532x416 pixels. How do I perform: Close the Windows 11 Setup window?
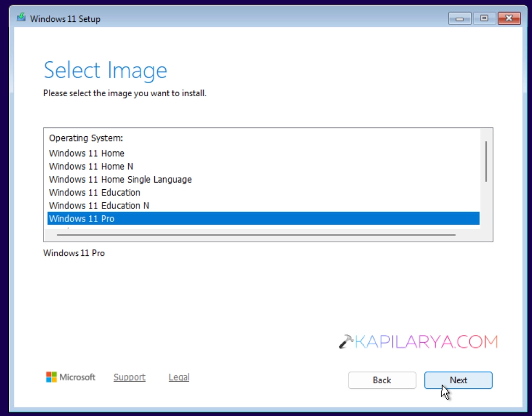509,19
